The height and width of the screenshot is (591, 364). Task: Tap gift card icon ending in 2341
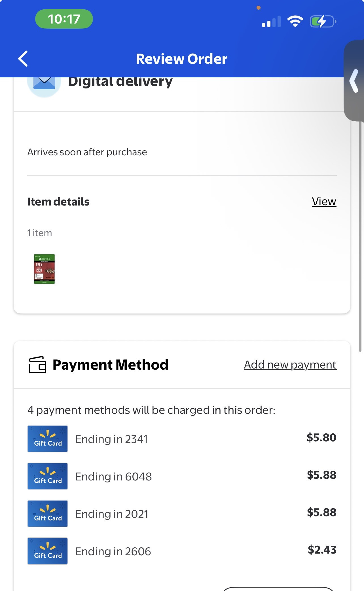48,439
